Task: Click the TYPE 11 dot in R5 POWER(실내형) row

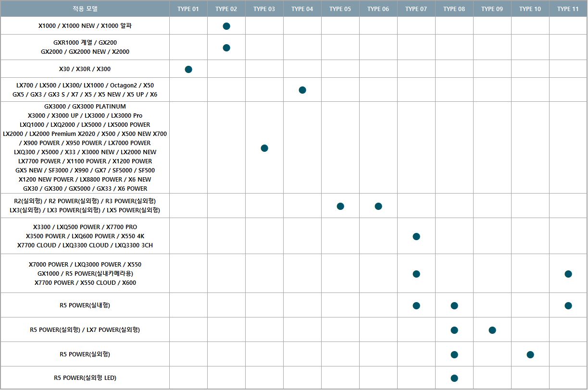Action: [x=568, y=305]
